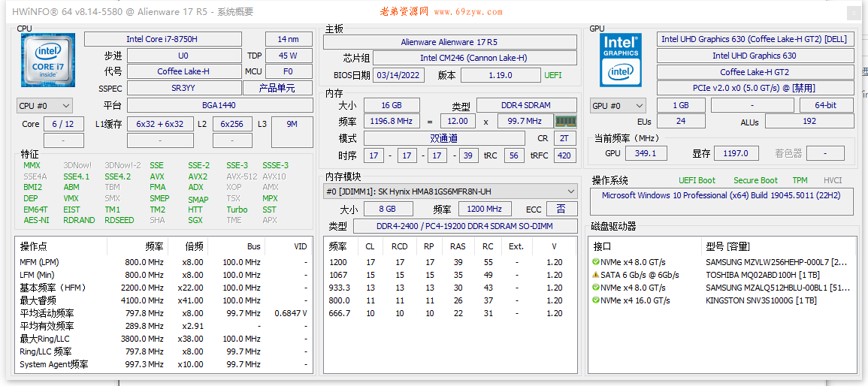Viewport: 868px width, 386px height.
Task: Click the Coffee Lake-H GT2 GPU field
Action: pyautogui.click(x=754, y=72)
